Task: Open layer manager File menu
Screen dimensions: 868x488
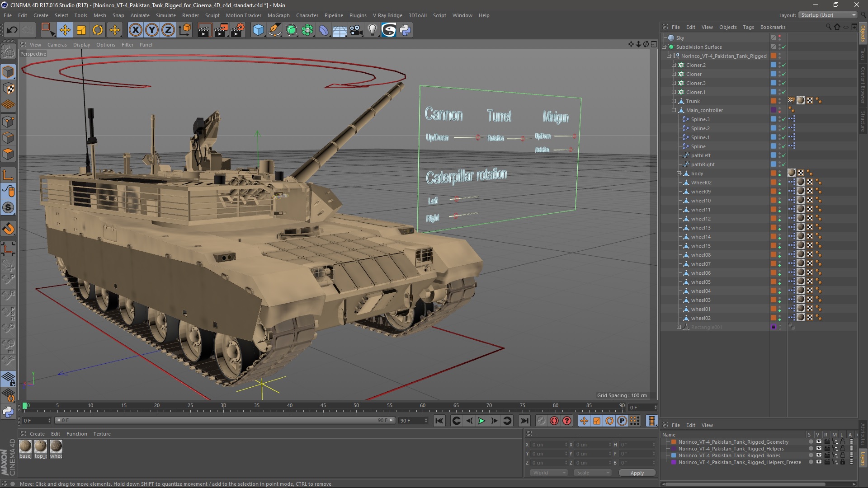Action: click(675, 425)
